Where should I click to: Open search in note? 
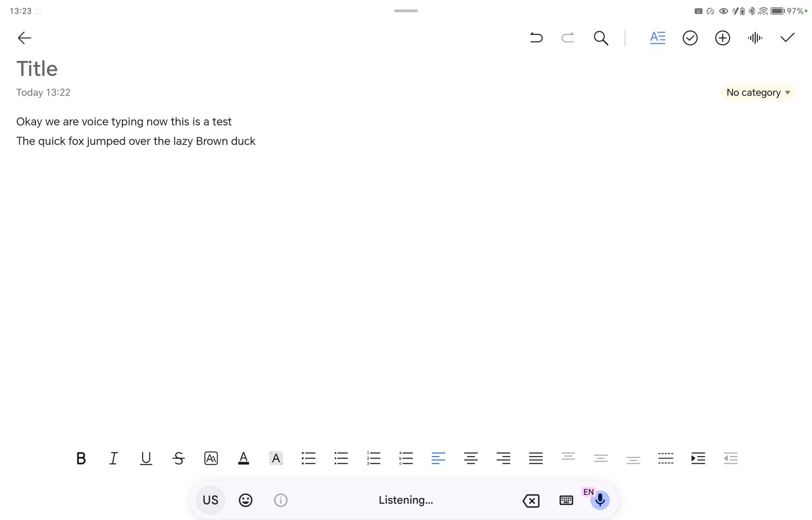click(x=601, y=38)
